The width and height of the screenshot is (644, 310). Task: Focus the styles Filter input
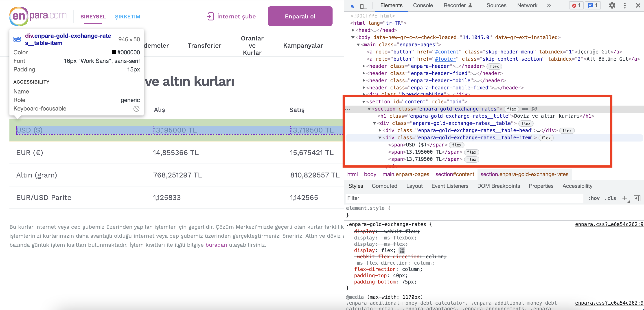[464, 198]
